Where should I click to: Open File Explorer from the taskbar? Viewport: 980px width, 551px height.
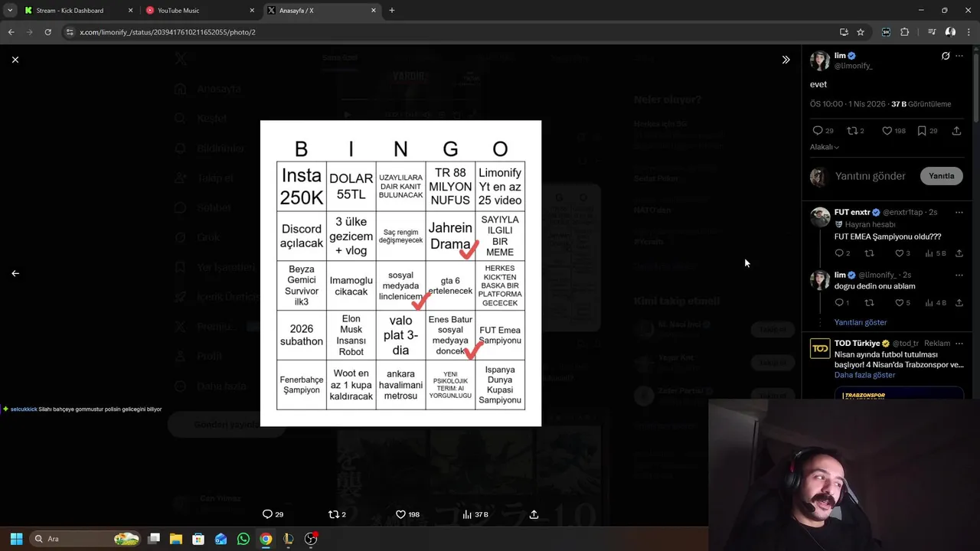click(x=176, y=539)
